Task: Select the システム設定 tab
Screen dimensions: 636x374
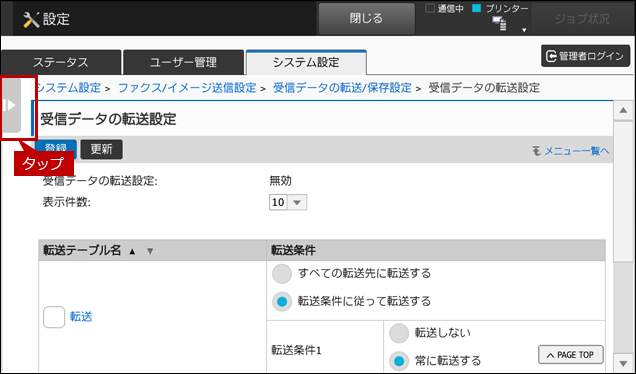Action: (x=306, y=62)
